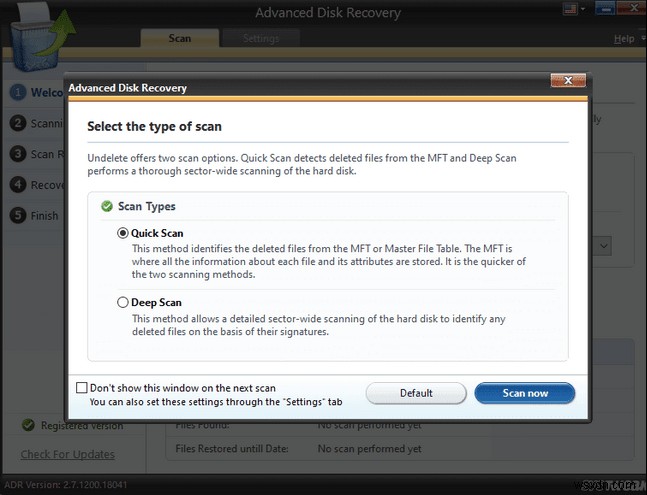Viewport: 647px width, 495px height.
Task: Click the step 5 Finish number icon
Action: click(x=18, y=215)
